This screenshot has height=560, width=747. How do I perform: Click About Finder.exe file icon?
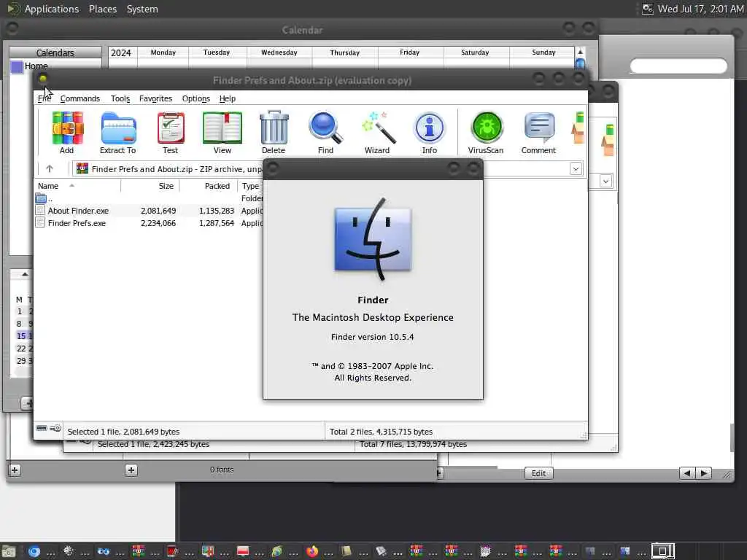click(41, 211)
